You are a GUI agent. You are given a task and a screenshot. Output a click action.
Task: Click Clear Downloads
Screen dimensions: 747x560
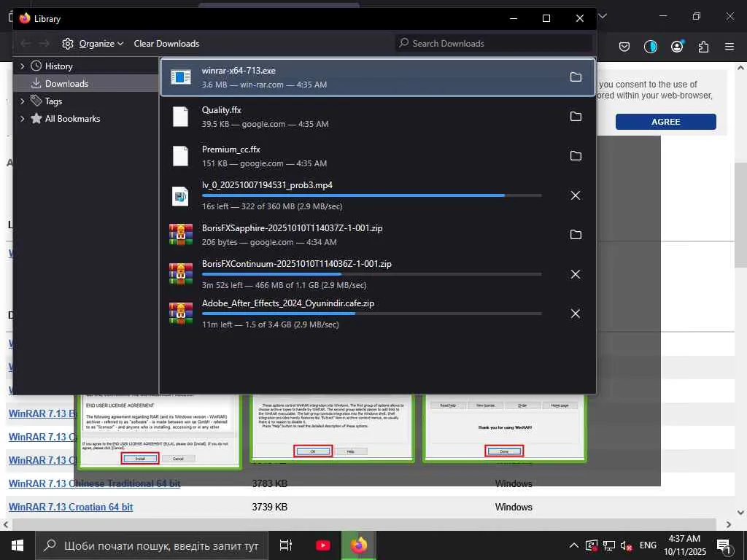pyautogui.click(x=166, y=43)
